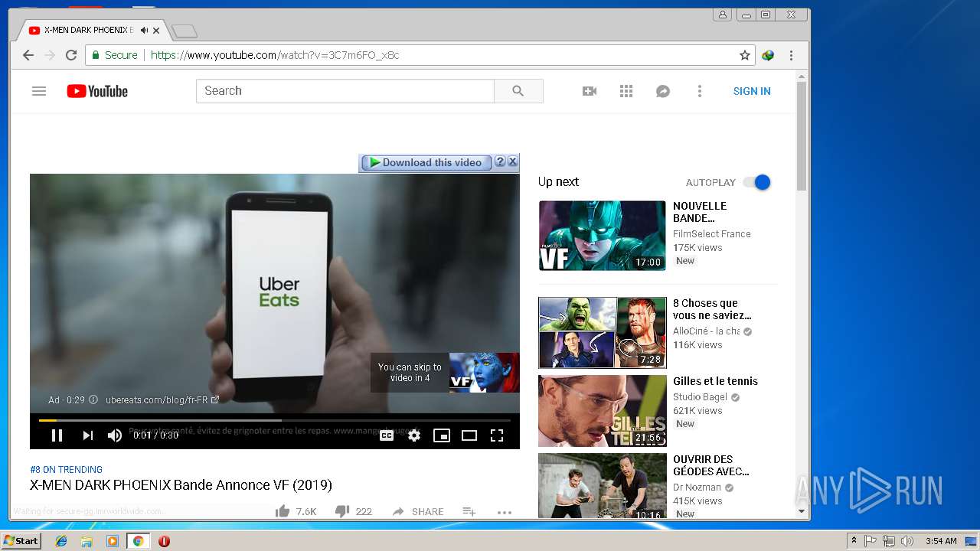Open the messages share bubble icon
Viewport: 980px width, 551px height.
(x=663, y=91)
